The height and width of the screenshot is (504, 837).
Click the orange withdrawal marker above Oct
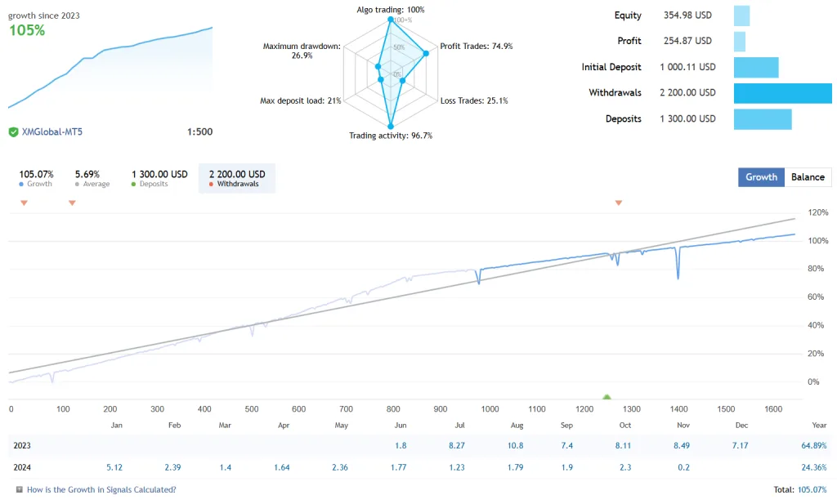619,203
